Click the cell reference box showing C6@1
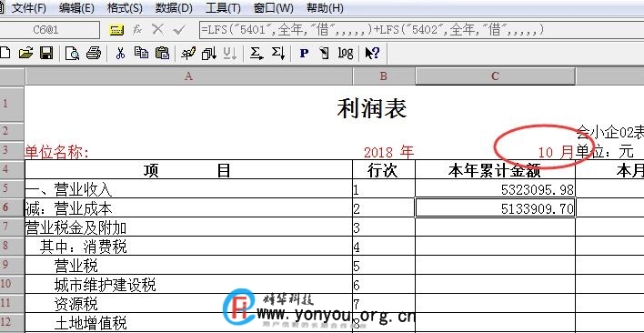Viewport: 644px width, 333px height. (49, 29)
